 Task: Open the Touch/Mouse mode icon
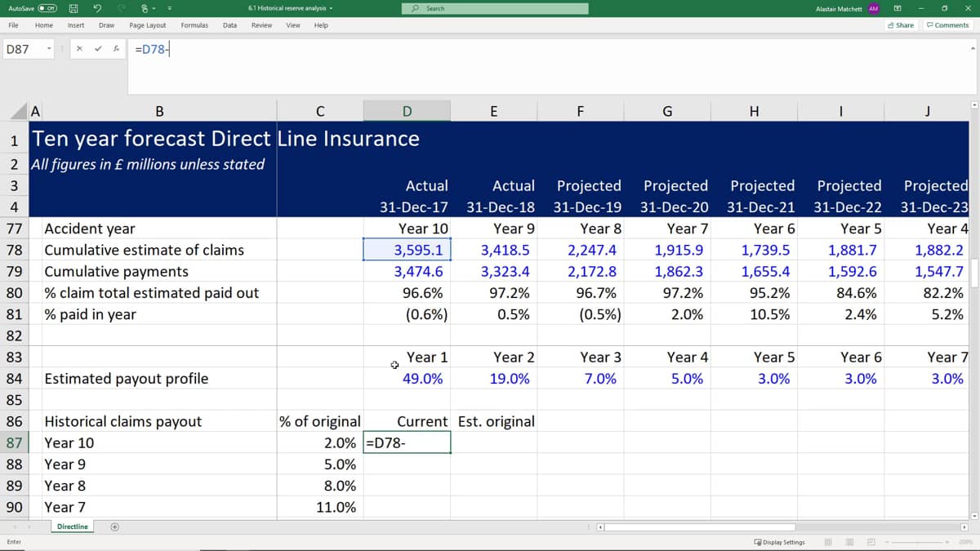tap(146, 8)
